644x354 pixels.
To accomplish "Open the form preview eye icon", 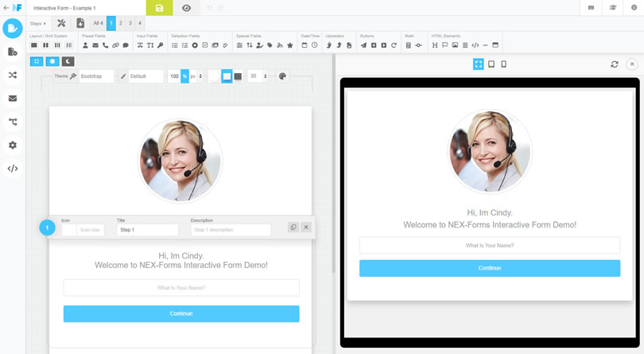I will [187, 8].
